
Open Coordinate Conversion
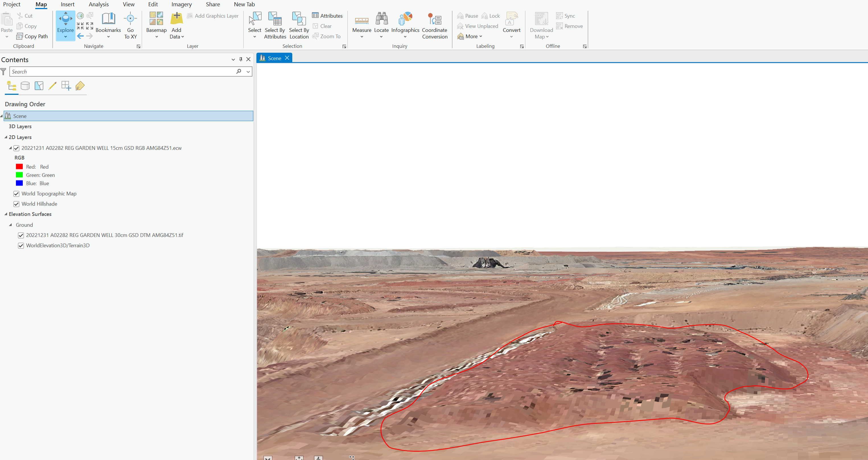tap(435, 25)
